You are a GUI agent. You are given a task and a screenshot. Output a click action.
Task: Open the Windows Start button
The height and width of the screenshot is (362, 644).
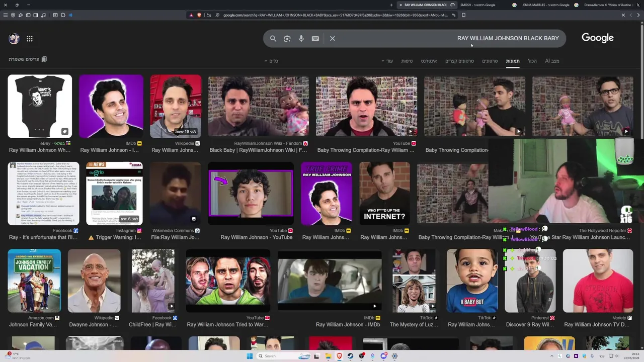(x=250, y=356)
